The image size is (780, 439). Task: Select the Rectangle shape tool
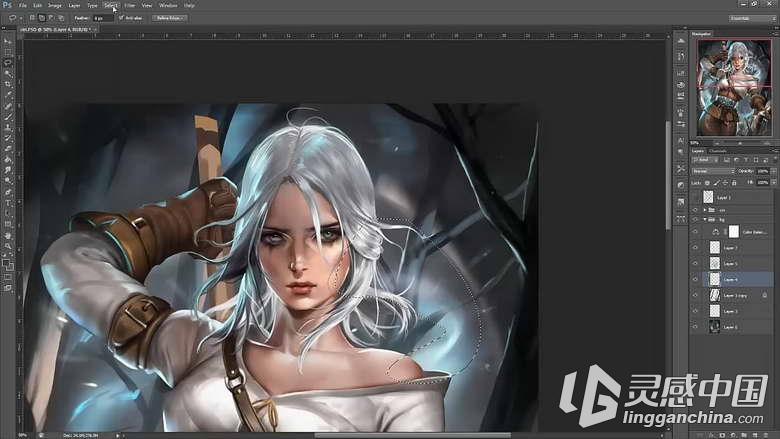(x=7, y=224)
